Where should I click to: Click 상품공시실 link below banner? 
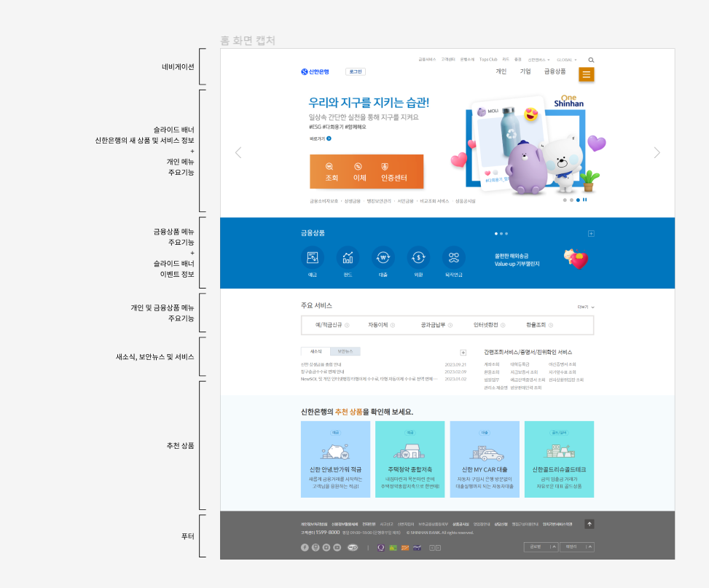pos(466,201)
